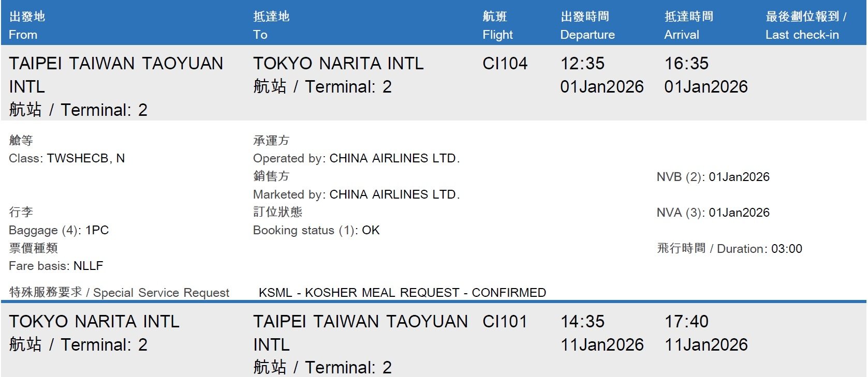Viewport: 868px width, 377px height.
Task: Click the Duration 03:00 text
Action: point(786,249)
